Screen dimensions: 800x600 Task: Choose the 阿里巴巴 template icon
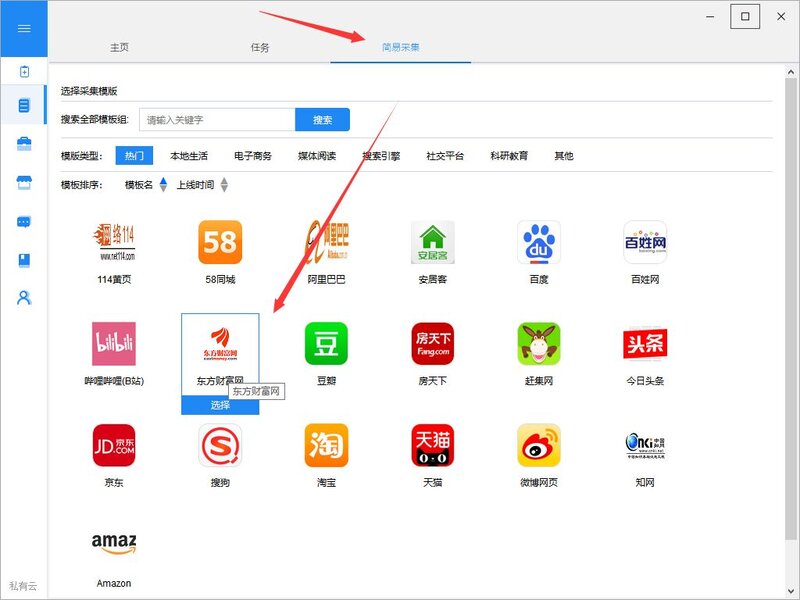327,242
